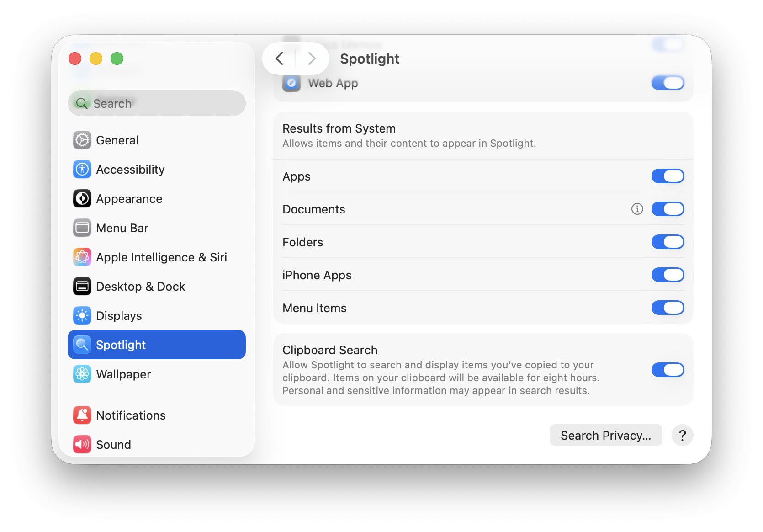Image resolution: width=763 pixels, height=532 pixels.
Task: Click the magnifier icon in Search field
Action: (x=82, y=103)
